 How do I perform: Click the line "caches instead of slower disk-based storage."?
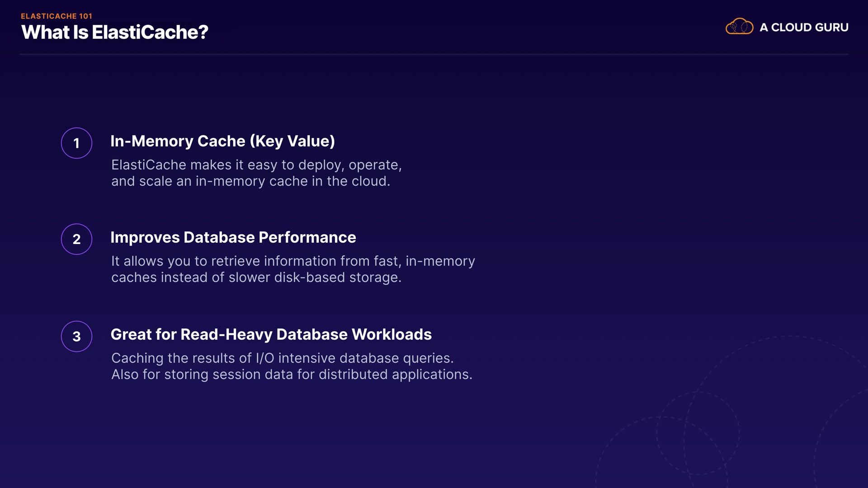(x=256, y=277)
